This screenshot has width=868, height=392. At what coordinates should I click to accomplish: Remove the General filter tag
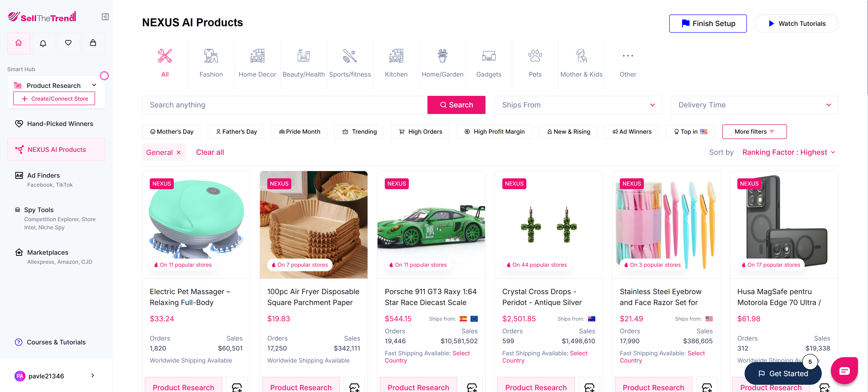click(179, 152)
